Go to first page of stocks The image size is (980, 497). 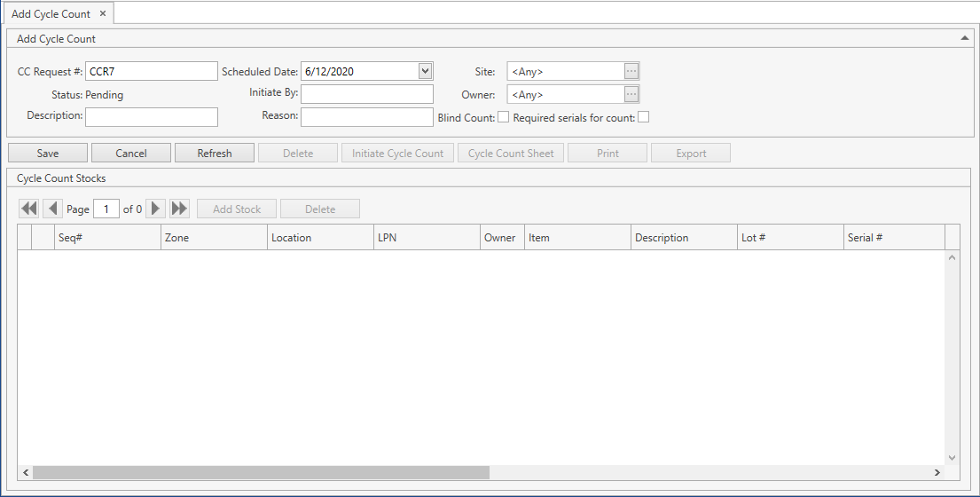click(x=28, y=209)
